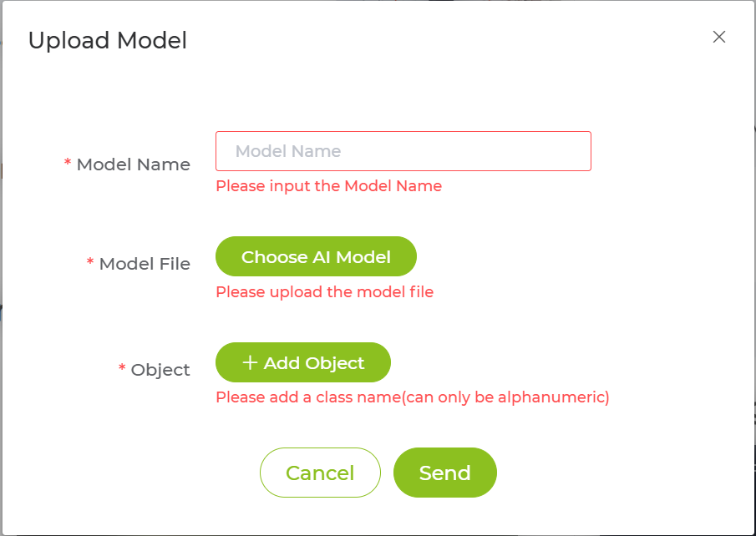Click the 'Please add a class name' error
This screenshot has width=756, height=536.
[412, 397]
